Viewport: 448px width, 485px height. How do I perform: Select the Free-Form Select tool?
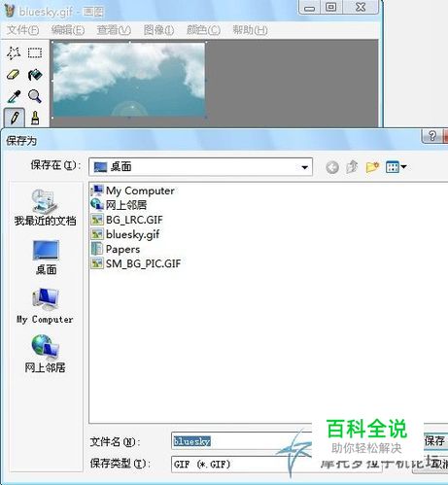14,52
